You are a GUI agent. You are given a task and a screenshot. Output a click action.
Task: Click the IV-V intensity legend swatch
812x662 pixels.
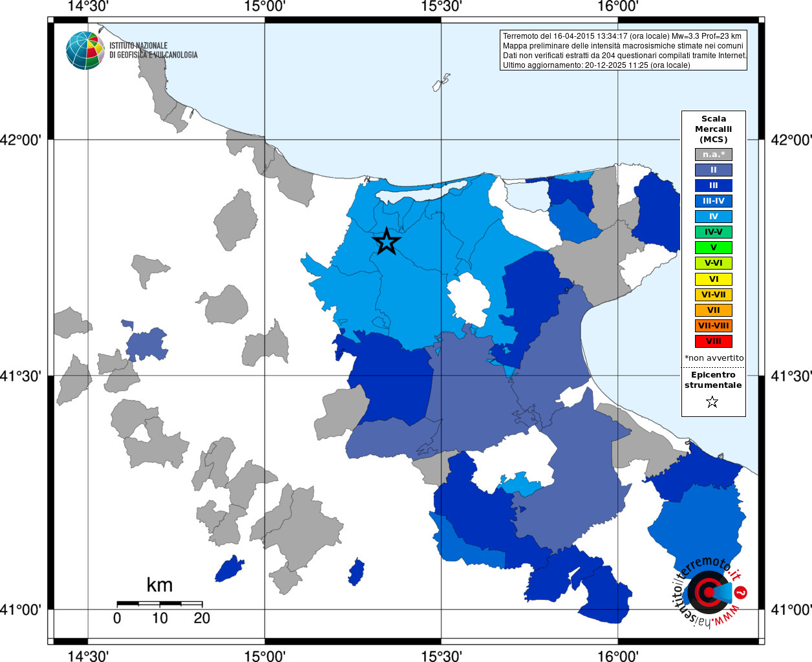[714, 232]
